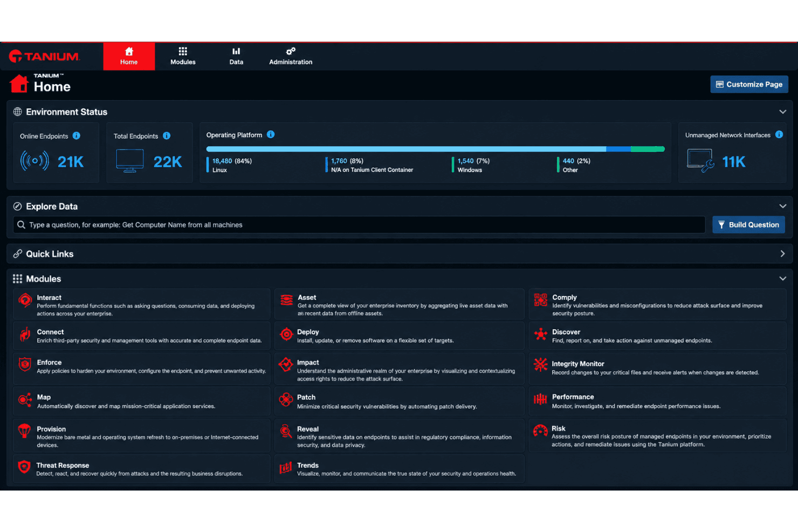The height and width of the screenshot is (532, 798).
Task: Open the Threat Response module link
Action: (x=63, y=465)
